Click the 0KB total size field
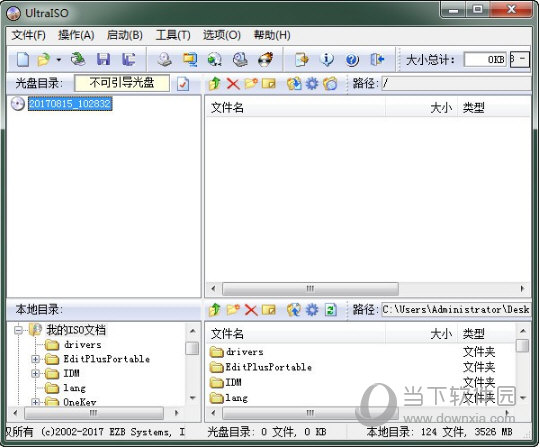Screen dimensions: 540x448 (485, 60)
